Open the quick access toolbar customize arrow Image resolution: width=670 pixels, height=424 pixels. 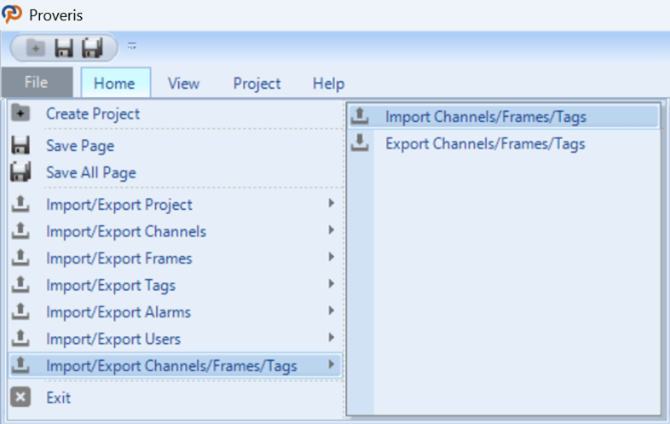tap(132, 46)
